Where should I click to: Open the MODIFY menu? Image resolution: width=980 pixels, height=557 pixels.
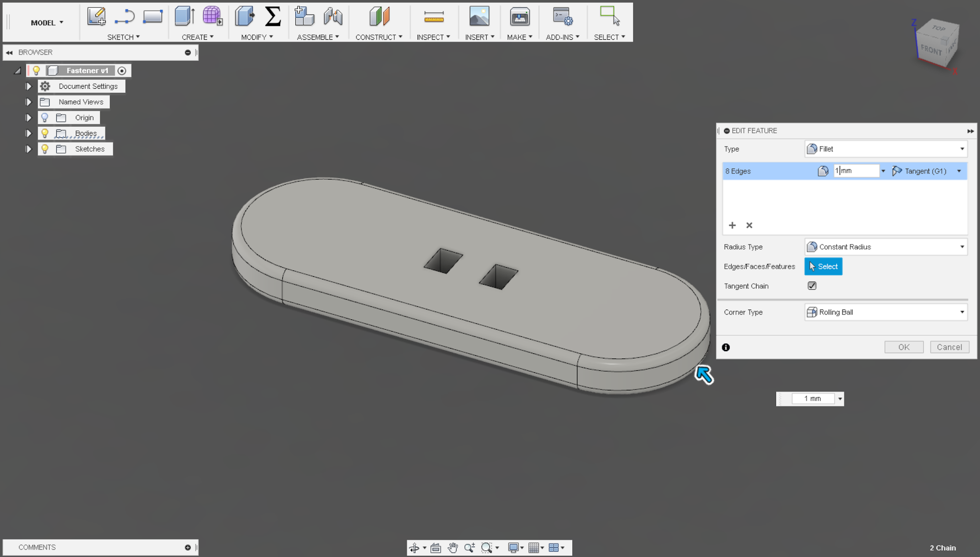(256, 37)
